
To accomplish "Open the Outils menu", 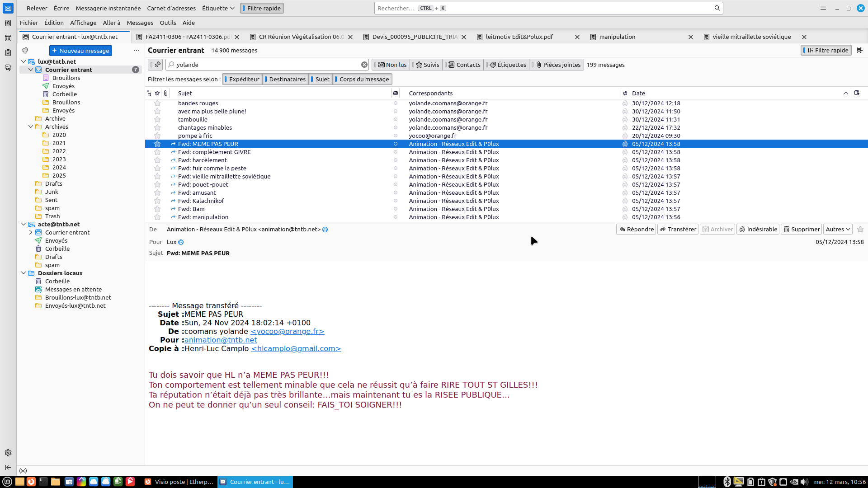I will pyautogui.click(x=168, y=23).
